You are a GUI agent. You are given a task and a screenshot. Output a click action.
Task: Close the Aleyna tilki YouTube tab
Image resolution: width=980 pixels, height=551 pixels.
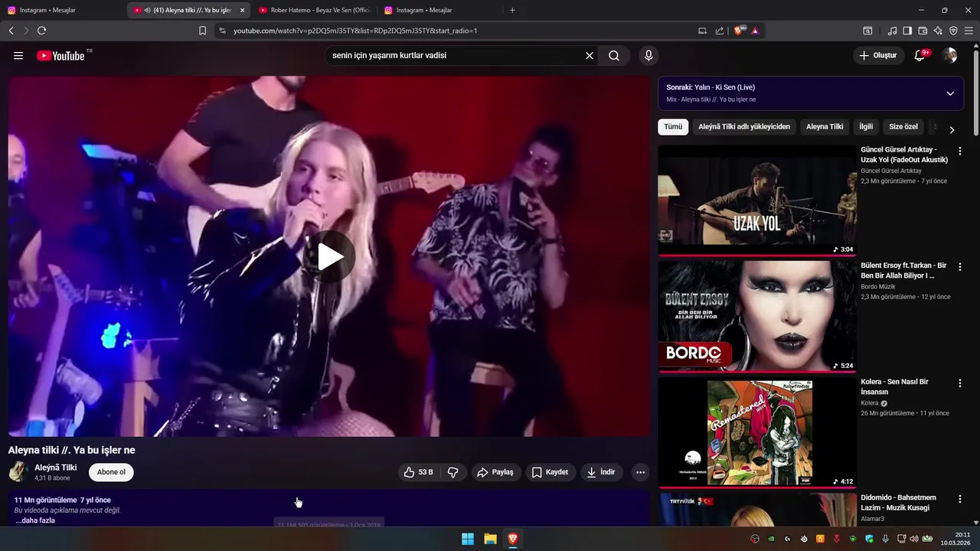[x=242, y=10]
